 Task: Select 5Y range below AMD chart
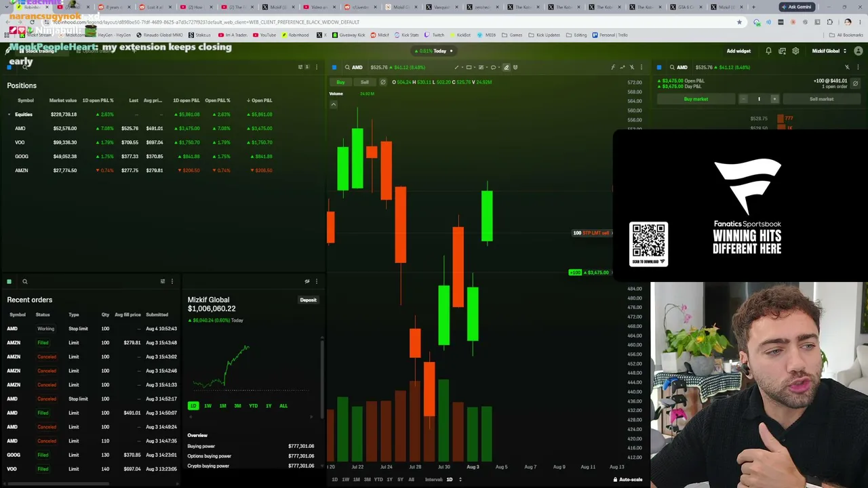pyautogui.click(x=400, y=480)
